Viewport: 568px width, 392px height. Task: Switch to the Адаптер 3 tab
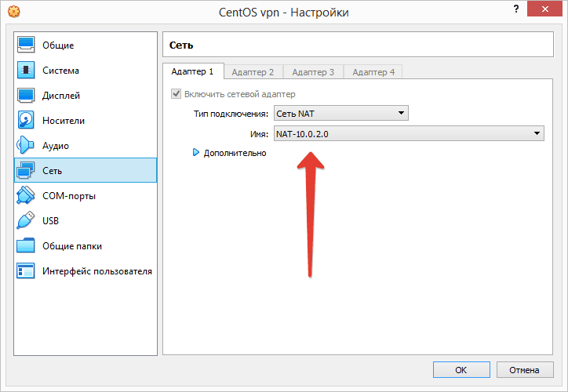[313, 72]
